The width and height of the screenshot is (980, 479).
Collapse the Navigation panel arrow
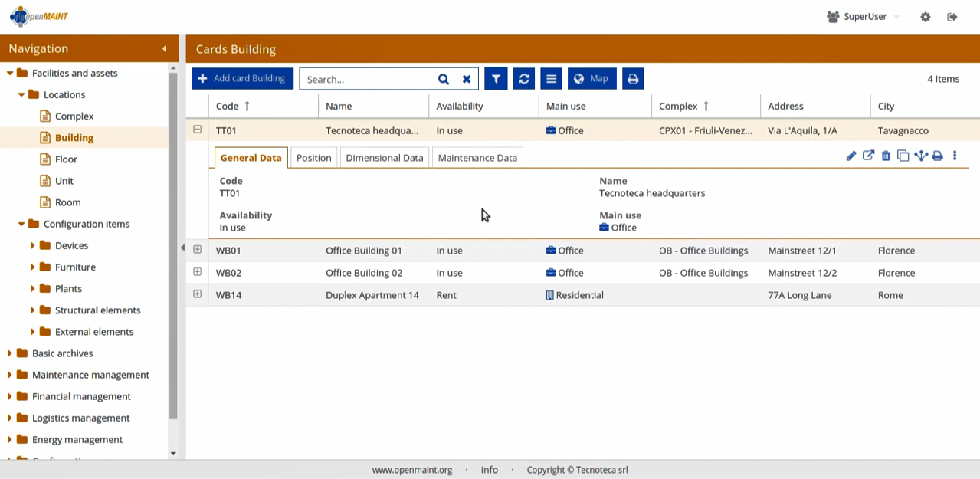pyautogui.click(x=164, y=49)
